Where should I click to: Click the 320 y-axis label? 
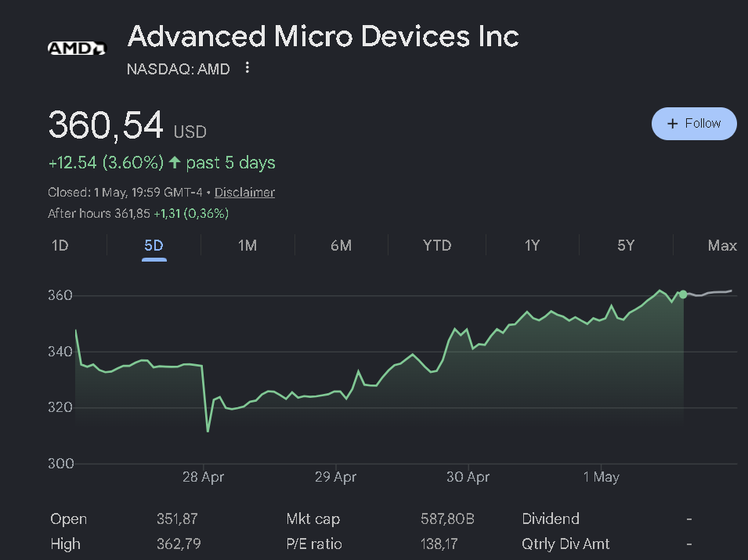point(60,407)
